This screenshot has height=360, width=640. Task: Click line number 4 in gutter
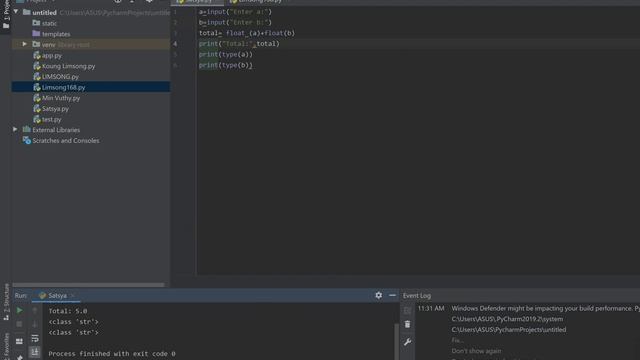(x=175, y=44)
